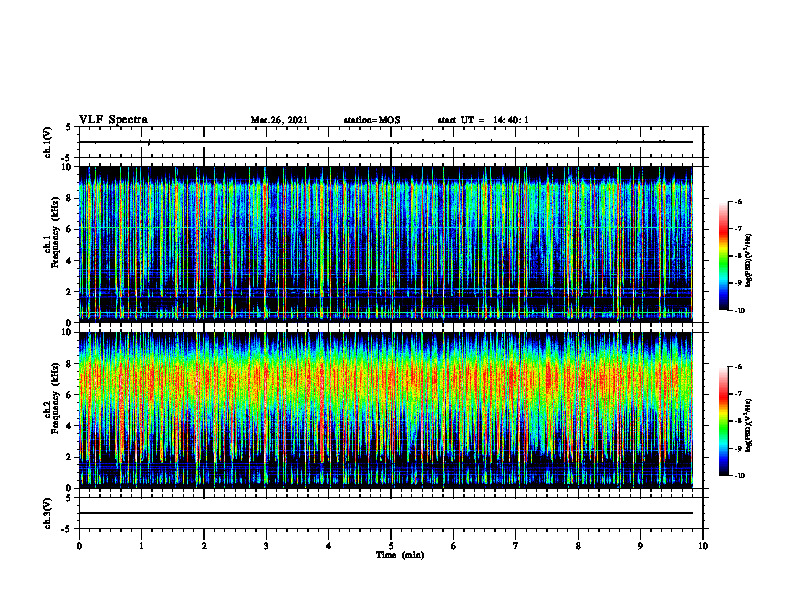792x612 pixels.
Task: Click time axis tick label "6"
Action: coord(454,546)
